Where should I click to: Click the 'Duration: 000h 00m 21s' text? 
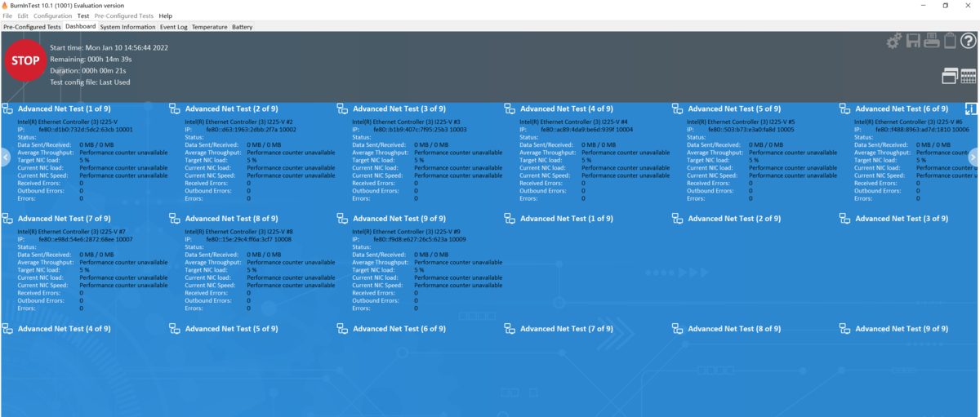87,70
